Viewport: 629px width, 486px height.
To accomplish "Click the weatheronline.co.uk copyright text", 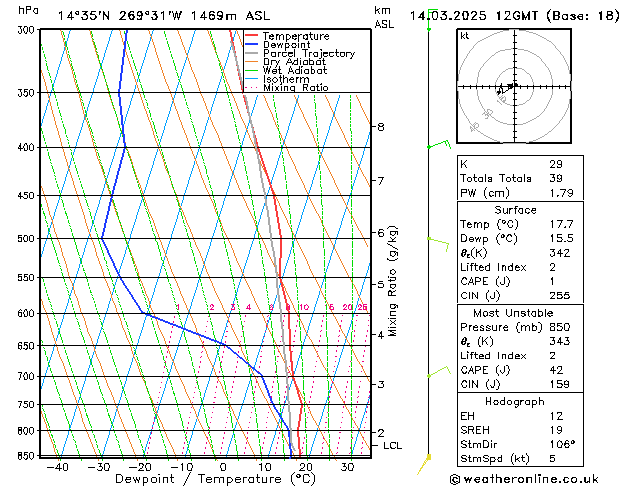I will click(x=524, y=479).
